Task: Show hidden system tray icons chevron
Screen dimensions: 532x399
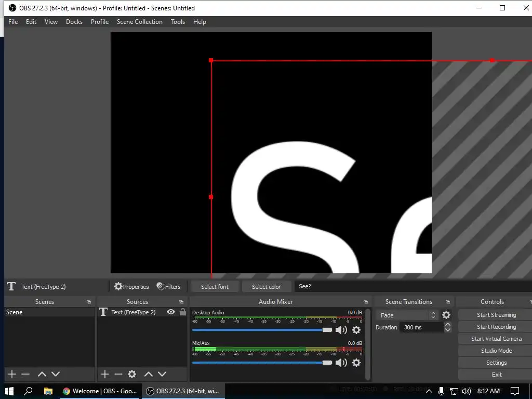Action: 429,391
